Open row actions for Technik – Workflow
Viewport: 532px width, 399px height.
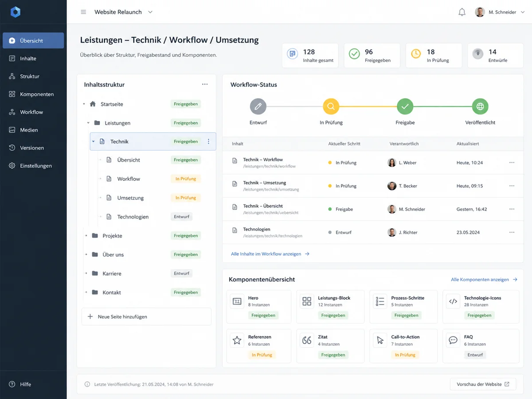coord(512,163)
